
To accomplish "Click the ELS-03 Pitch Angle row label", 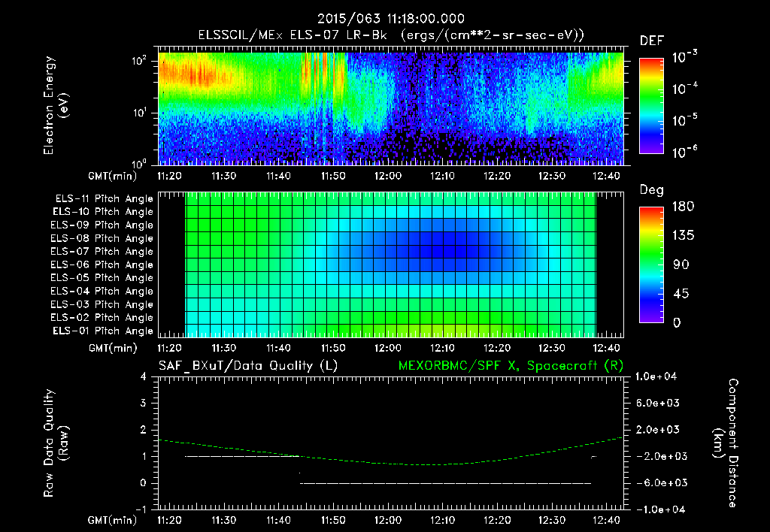I will click(x=102, y=304).
